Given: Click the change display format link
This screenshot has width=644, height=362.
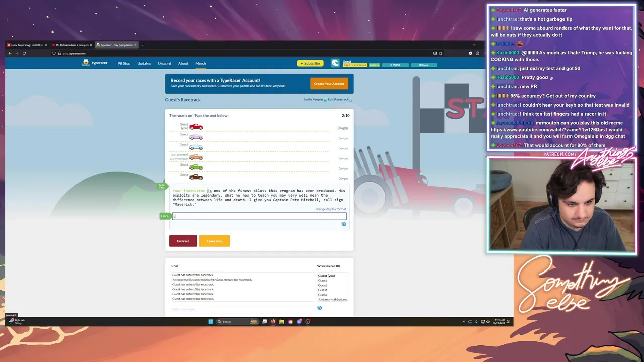Looking at the screenshot, I should (331, 209).
